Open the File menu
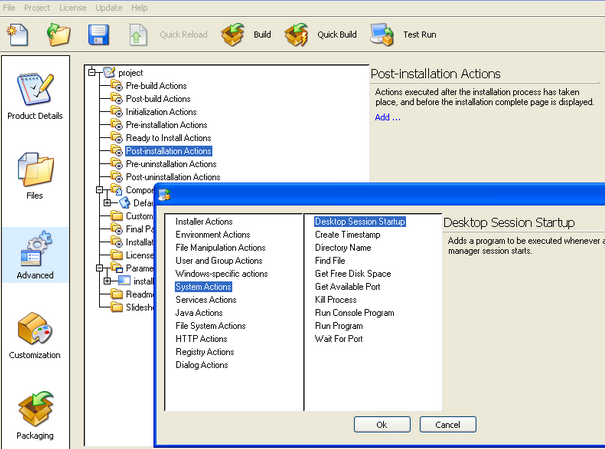 coord(9,8)
